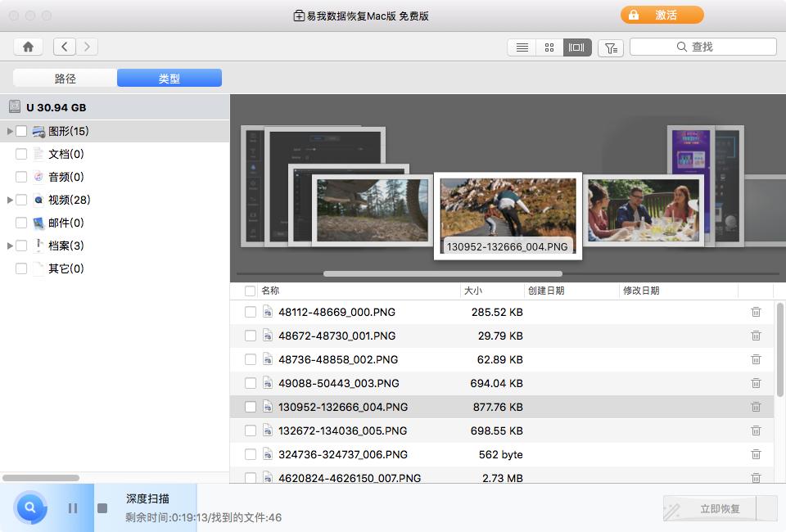786x532 pixels.
Task: Select the Cover Flow view icon
Action: (577, 47)
